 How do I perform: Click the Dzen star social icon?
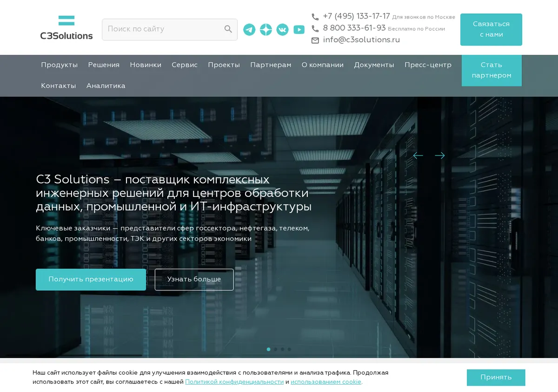coord(266,30)
